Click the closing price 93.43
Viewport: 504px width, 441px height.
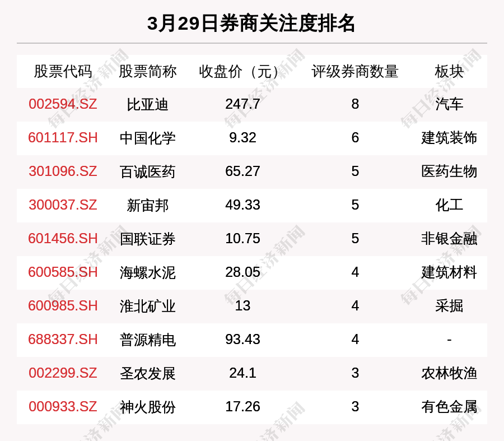point(242,340)
